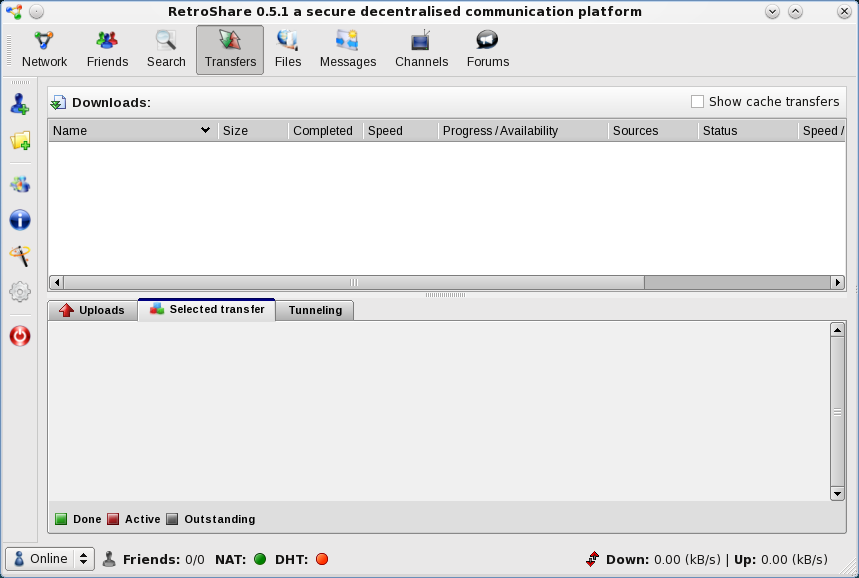Click the red Quit power icon
859x578 pixels.
tap(20, 336)
